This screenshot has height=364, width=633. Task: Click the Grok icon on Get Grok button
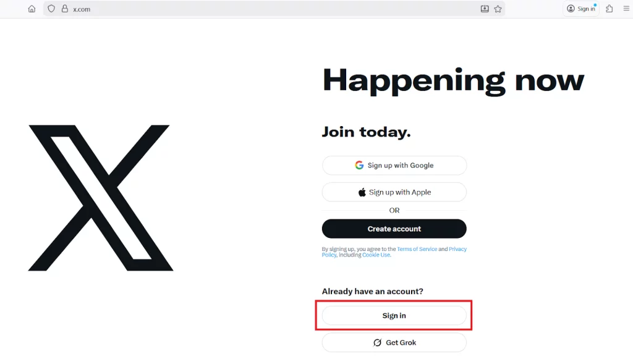click(377, 342)
